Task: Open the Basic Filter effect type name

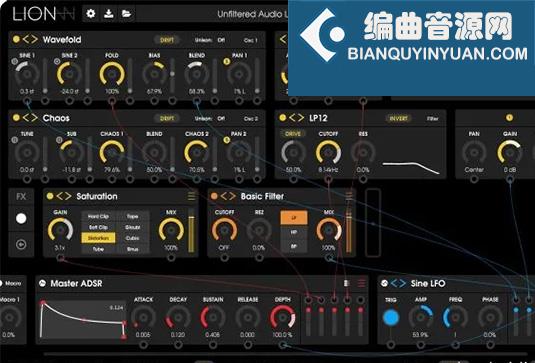Action: click(x=262, y=197)
